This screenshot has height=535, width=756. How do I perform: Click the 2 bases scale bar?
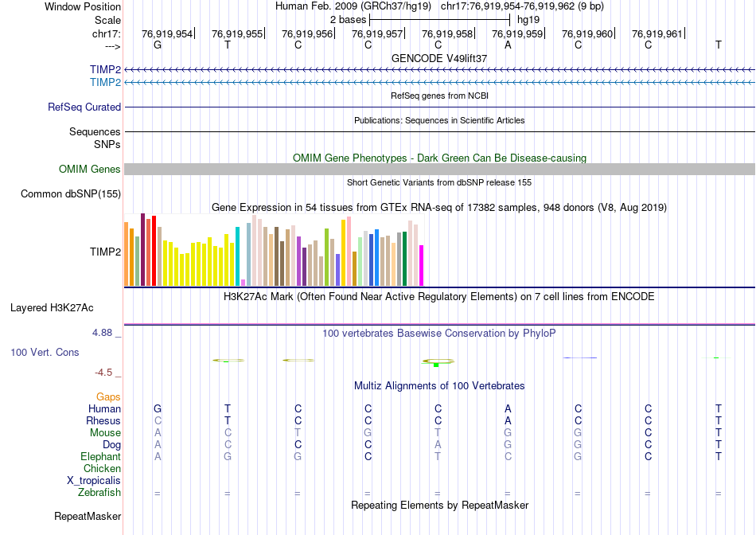pyautogui.click(x=439, y=20)
